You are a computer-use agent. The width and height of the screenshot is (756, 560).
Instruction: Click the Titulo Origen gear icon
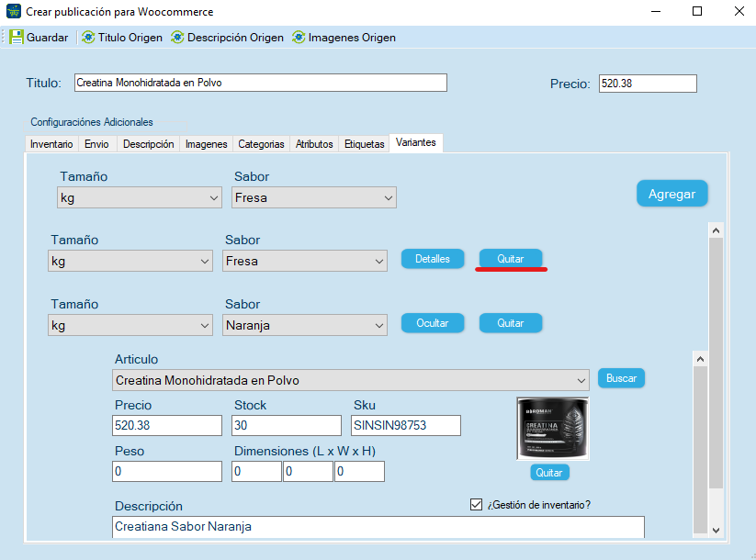88,37
